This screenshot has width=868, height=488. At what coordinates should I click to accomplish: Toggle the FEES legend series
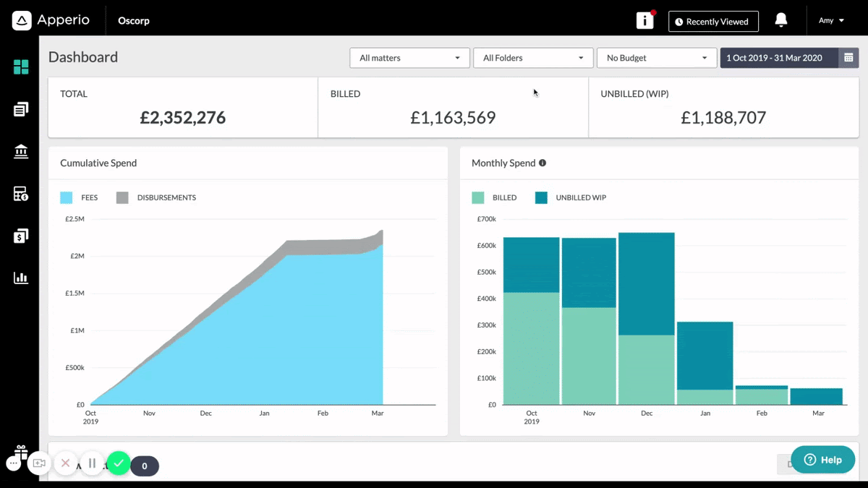(x=80, y=197)
